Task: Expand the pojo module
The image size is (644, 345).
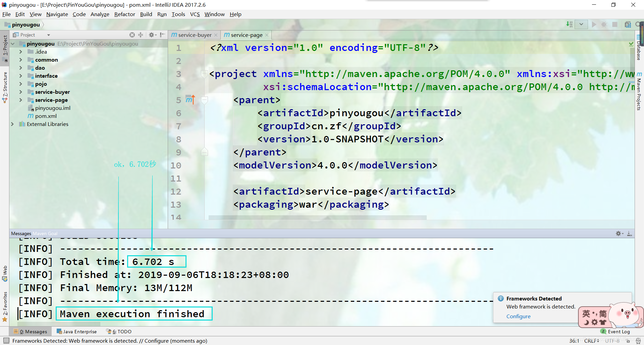Action: click(20, 84)
